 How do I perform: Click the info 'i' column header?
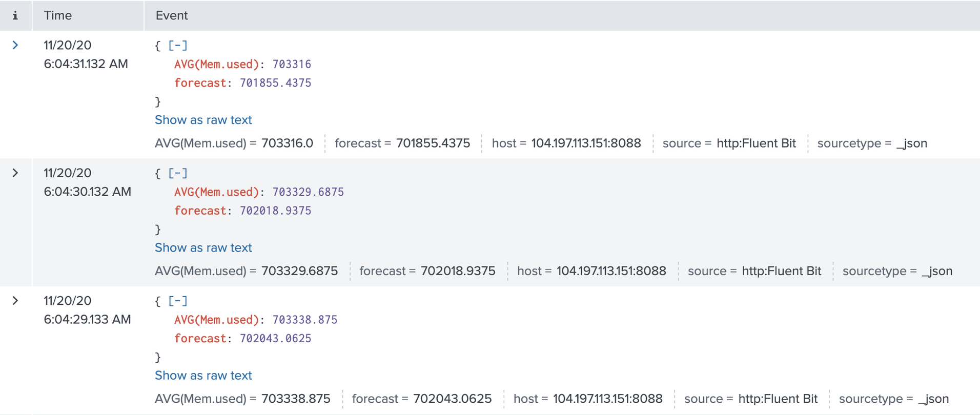[15, 15]
